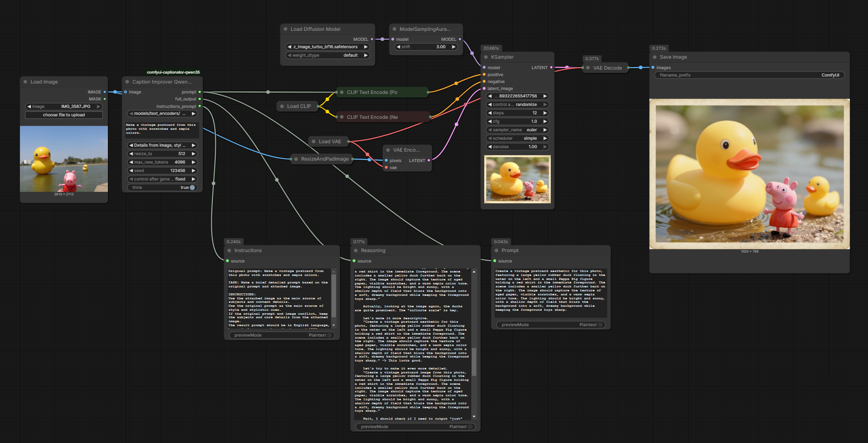868x443 pixels.
Task: Collapse the Load Image node via its title dot
Action: pyautogui.click(x=25, y=82)
